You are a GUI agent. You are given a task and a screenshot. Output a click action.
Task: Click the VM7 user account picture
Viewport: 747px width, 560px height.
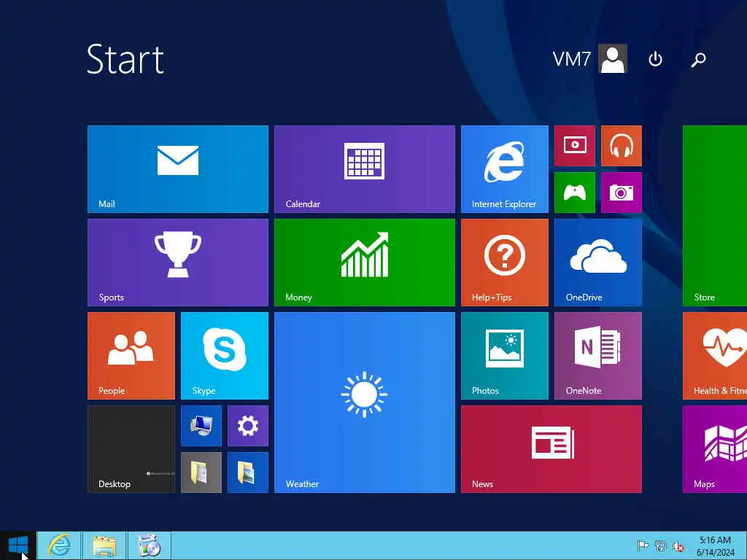[x=613, y=58]
